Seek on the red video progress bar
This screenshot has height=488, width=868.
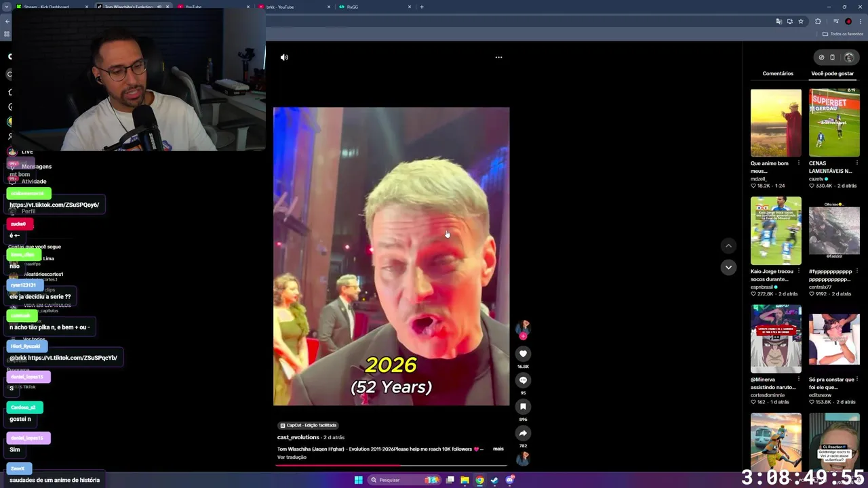[391, 466]
